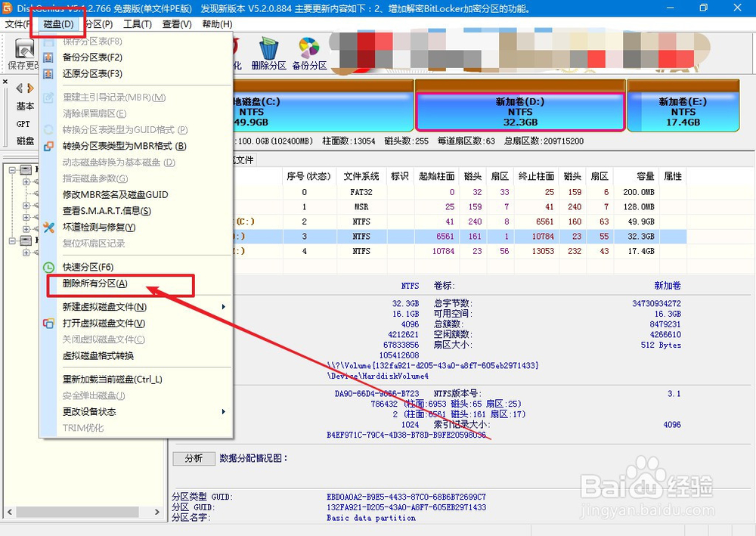Select the FAT32 partition row

pos(458,192)
